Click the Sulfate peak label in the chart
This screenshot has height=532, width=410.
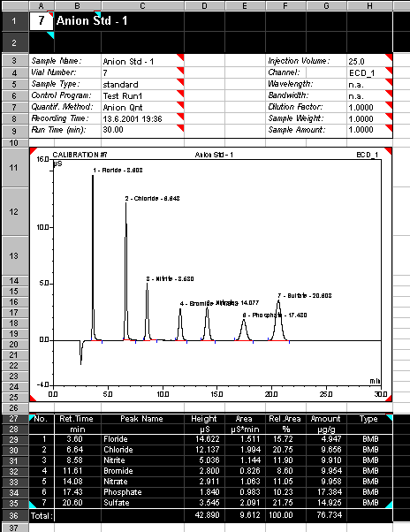[305, 295]
